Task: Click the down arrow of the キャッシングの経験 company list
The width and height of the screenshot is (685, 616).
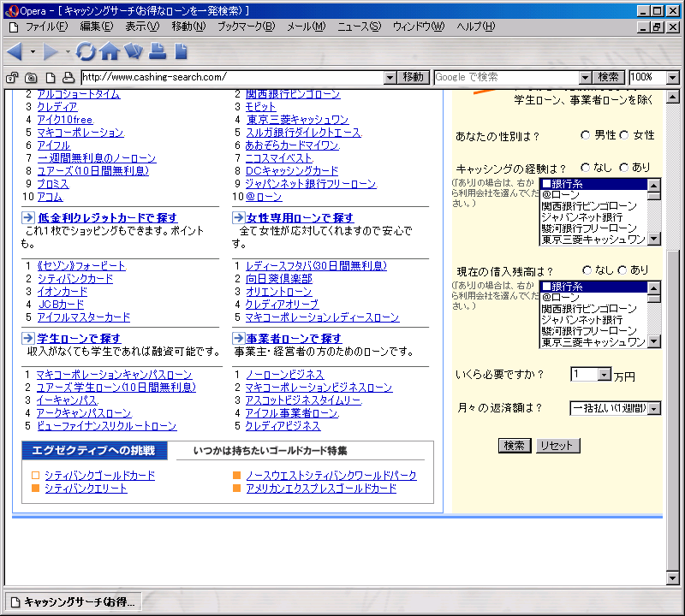Action: pyautogui.click(x=654, y=239)
